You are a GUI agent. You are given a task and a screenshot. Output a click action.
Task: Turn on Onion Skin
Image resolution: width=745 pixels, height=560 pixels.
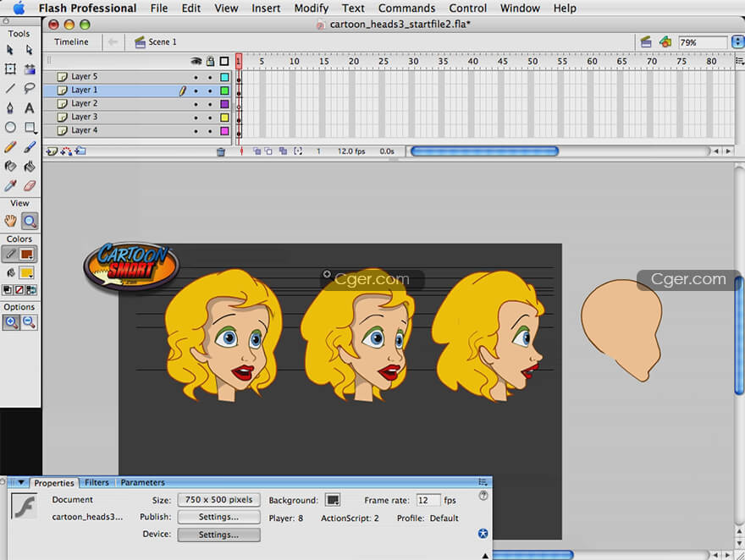[257, 151]
